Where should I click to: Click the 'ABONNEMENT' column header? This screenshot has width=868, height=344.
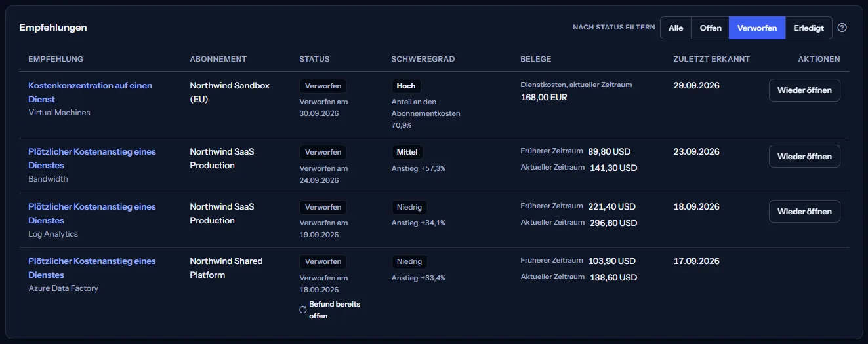coord(218,59)
